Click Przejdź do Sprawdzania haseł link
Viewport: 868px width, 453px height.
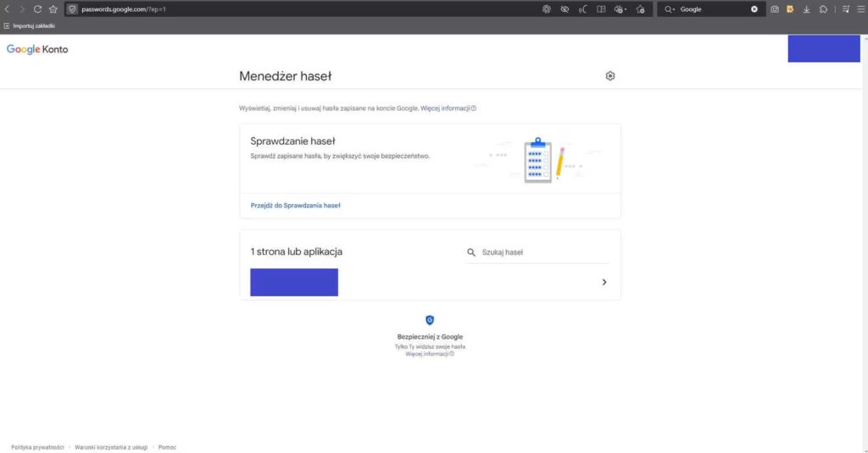296,205
